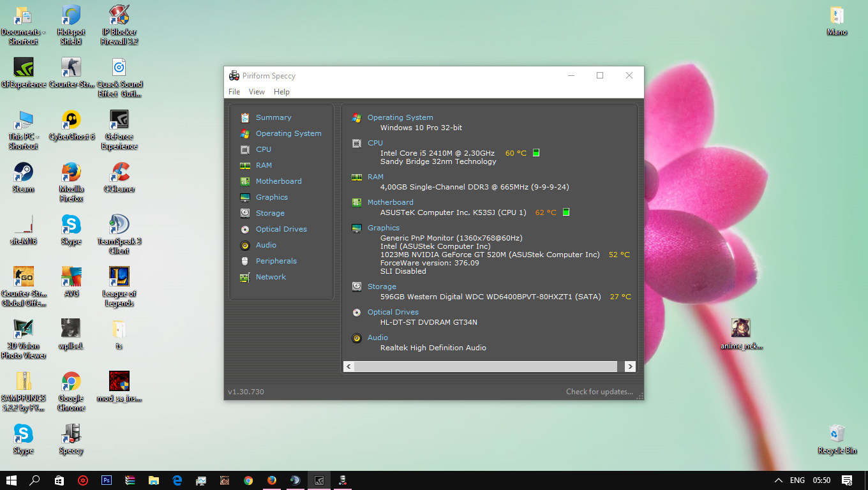
Task: Select the Graphics sidebar icon
Action: [244, 197]
